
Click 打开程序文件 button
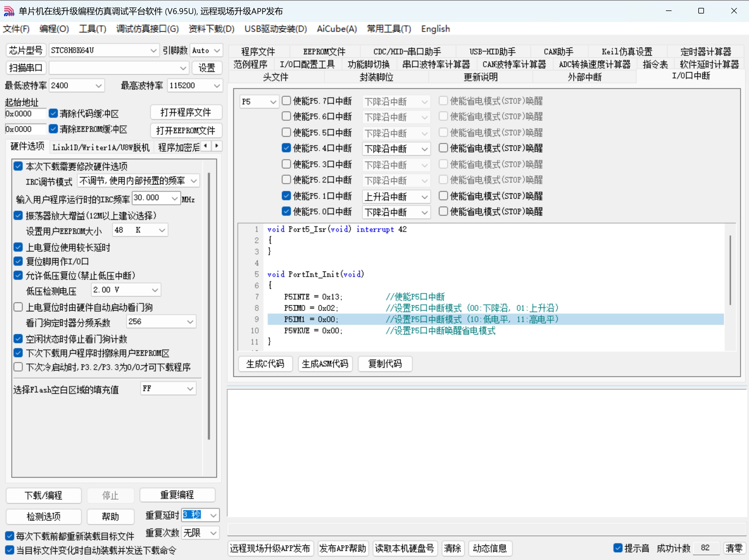pyautogui.click(x=186, y=112)
